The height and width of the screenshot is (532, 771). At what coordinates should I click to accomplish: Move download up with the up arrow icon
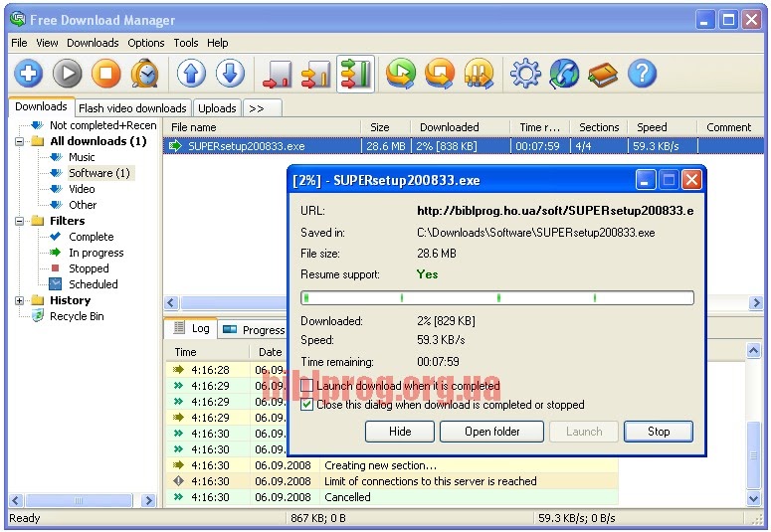pyautogui.click(x=191, y=74)
